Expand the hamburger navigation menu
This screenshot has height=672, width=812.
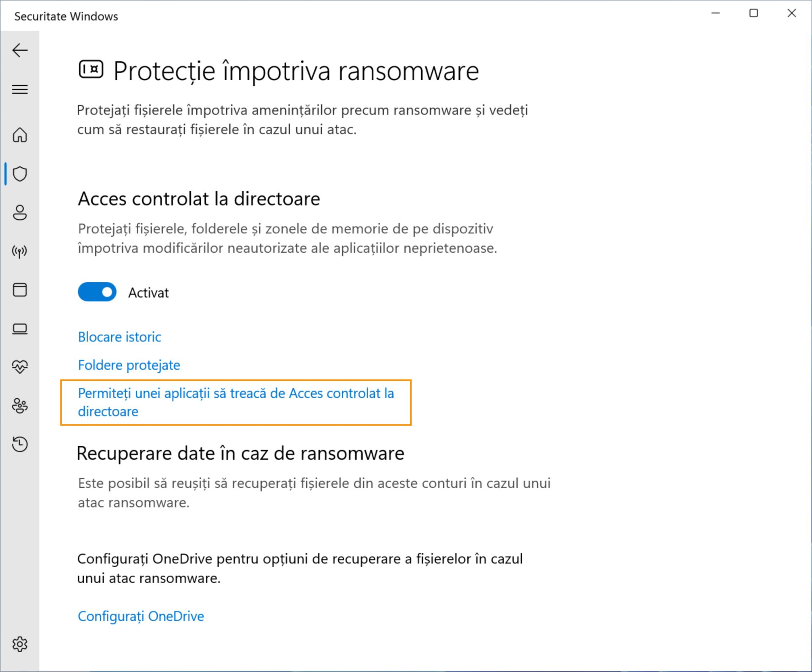20,90
